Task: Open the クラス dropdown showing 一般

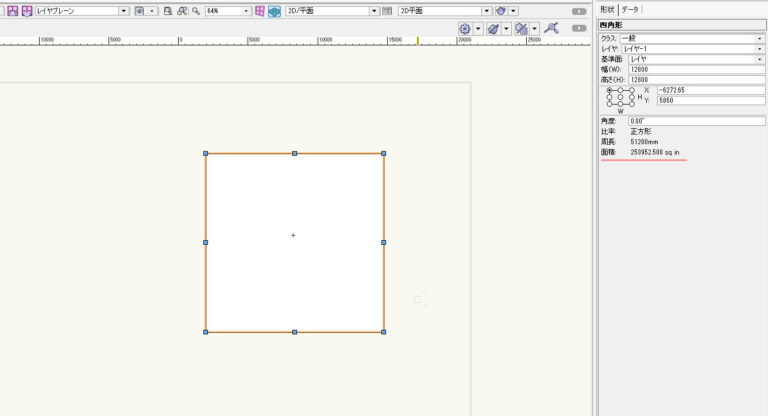Action: (x=691, y=38)
